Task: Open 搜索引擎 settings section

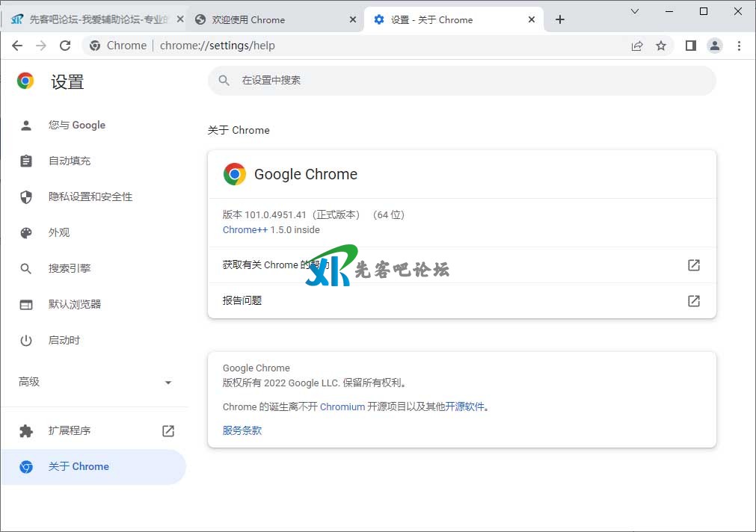Action: coord(70,268)
